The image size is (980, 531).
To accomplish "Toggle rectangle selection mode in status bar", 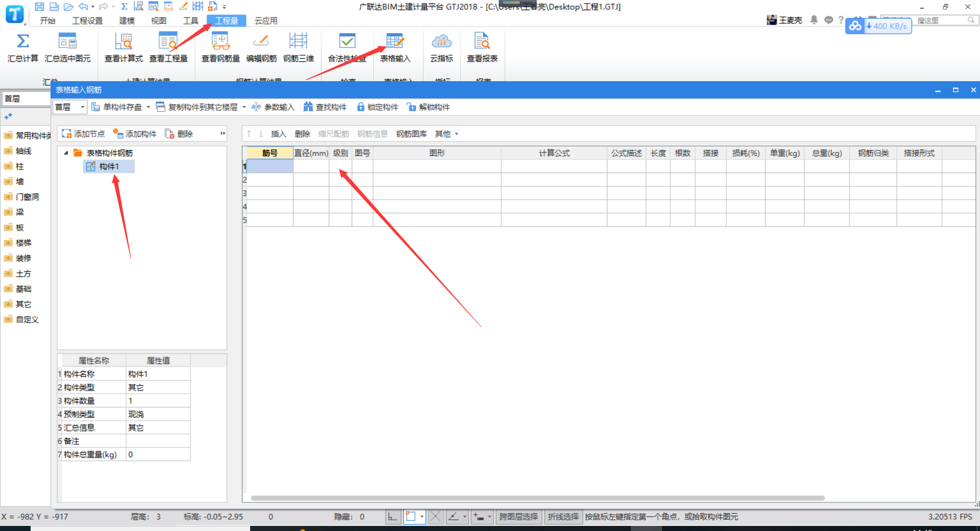I will click(x=410, y=517).
